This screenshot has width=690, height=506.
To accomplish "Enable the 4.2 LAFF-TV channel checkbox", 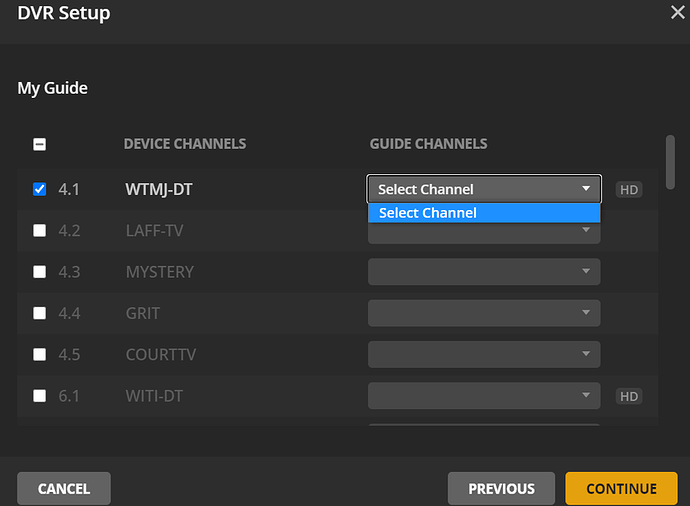I will 40,231.
